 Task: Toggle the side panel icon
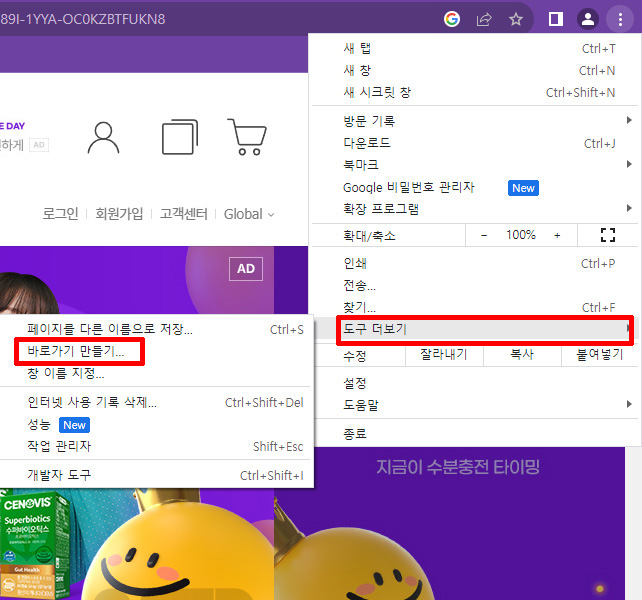pyautogui.click(x=555, y=19)
